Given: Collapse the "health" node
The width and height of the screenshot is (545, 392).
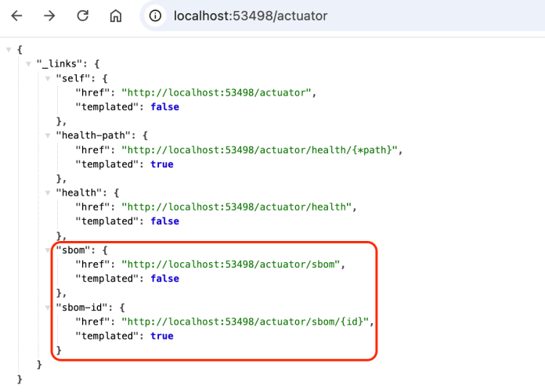Looking at the screenshot, I should tap(47, 192).
